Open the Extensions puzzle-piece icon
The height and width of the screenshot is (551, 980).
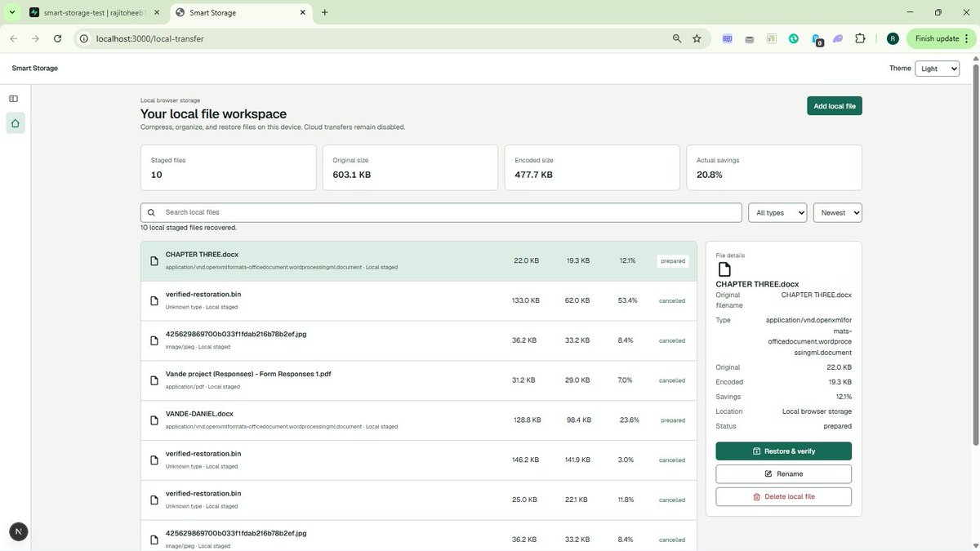860,38
